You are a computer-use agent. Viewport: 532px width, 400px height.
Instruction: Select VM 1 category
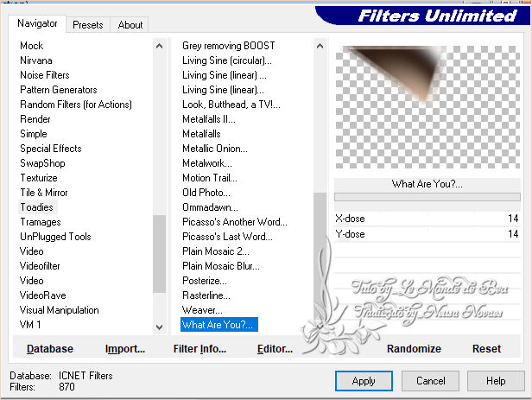[x=30, y=325]
